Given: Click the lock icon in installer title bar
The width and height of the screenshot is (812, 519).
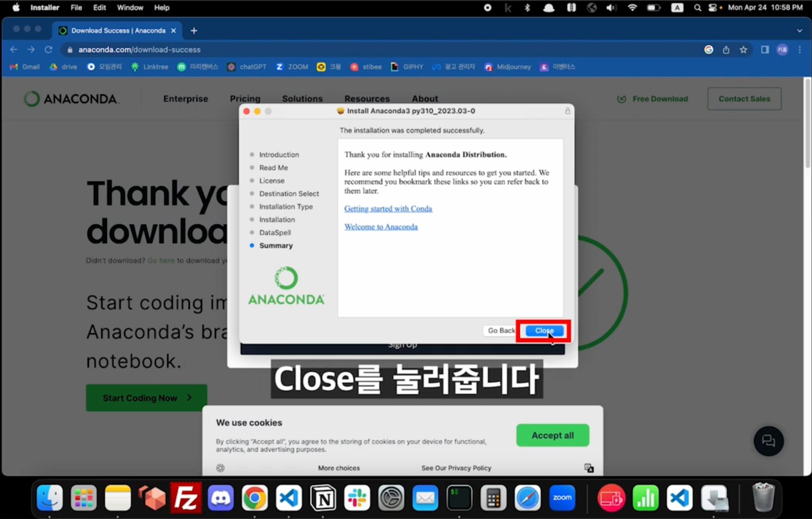Looking at the screenshot, I should pos(567,111).
